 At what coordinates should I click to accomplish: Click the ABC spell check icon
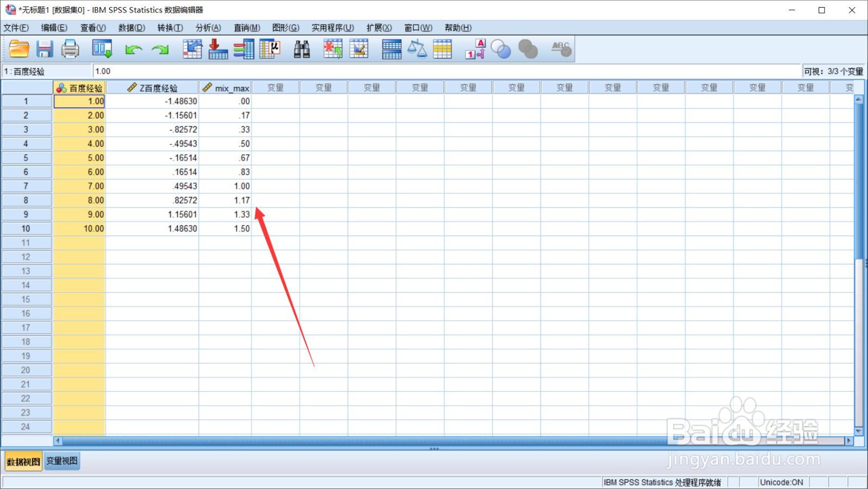561,49
